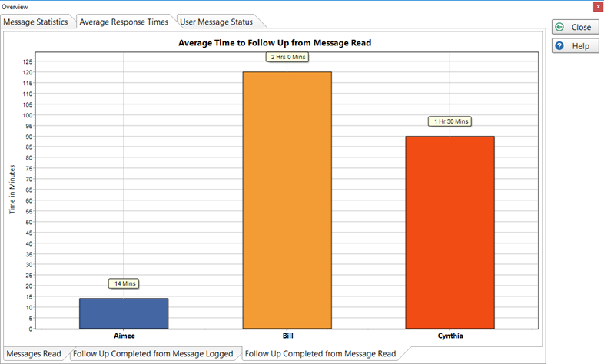Viewport: 604px width, 364px height.
Task: Click Bill's orange bar
Action: click(x=287, y=200)
